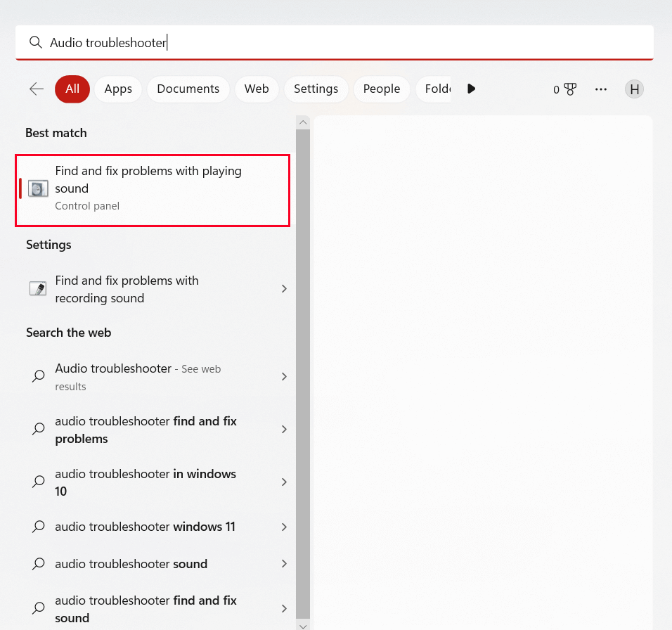Click the recording sound troubleshooter icon
672x630 pixels.
(38, 288)
